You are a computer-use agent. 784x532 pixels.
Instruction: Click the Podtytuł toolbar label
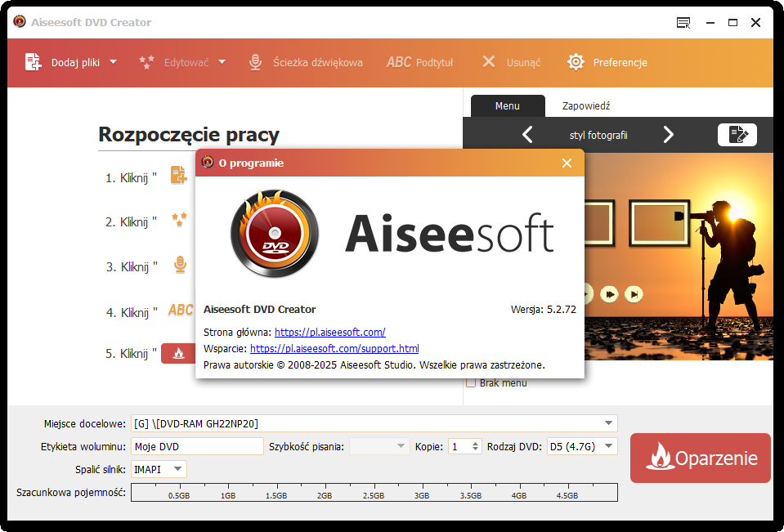coord(434,62)
